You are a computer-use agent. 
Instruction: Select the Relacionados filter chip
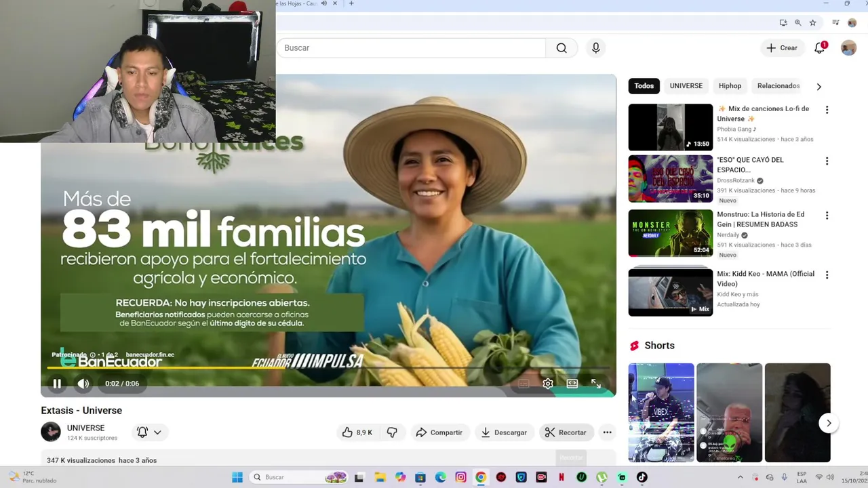pyautogui.click(x=778, y=86)
